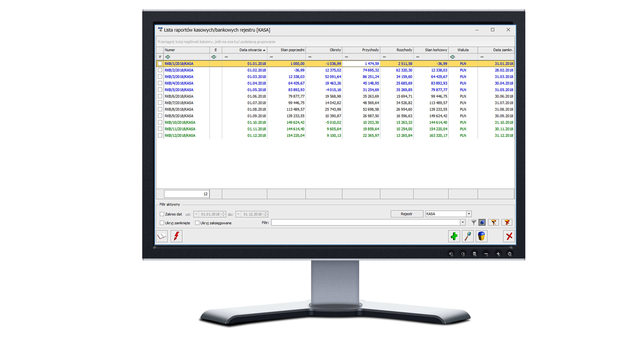Screen dimensions: 644x340
Task: Open calendar dropdown of the 'od' date
Action: (196, 214)
